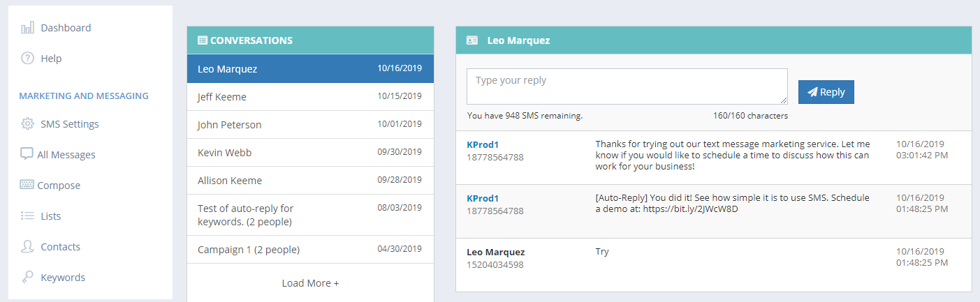This screenshot has height=302, width=980.
Task: Open Kevin Webb conversation from 09/30/2019
Action: click(310, 152)
